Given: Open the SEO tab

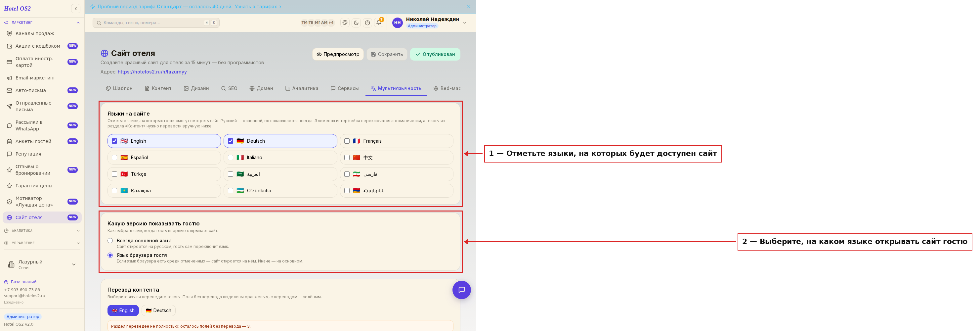Looking at the screenshot, I should [x=230, y=88].
